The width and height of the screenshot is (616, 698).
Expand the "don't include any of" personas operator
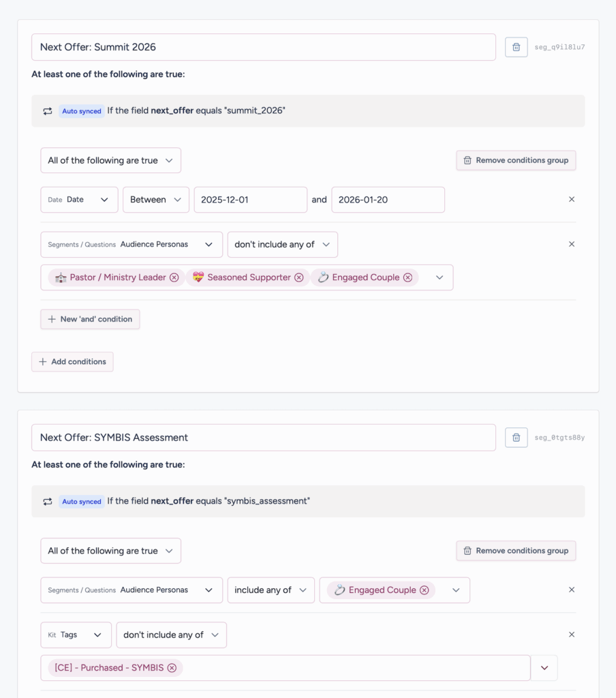tap(282, 245)
